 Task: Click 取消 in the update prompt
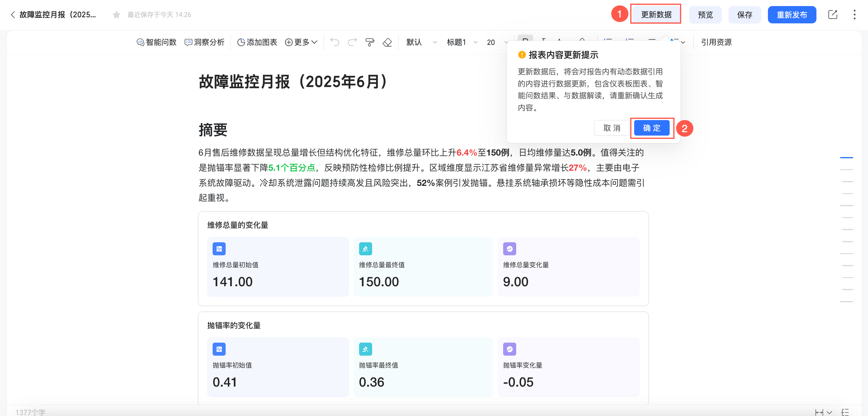[612, 128]
